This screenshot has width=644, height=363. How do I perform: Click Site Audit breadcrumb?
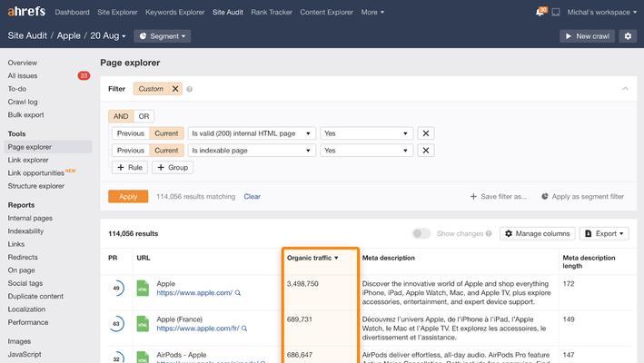27,35
